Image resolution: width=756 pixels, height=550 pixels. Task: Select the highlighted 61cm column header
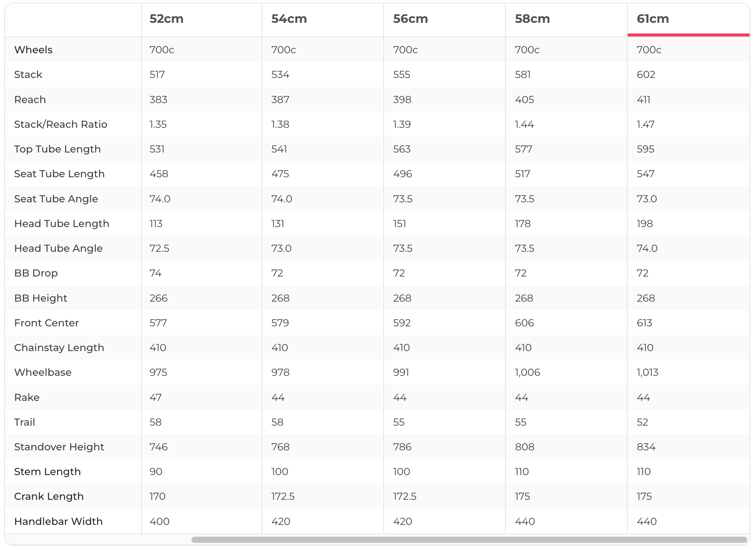[x=652, y=19]
